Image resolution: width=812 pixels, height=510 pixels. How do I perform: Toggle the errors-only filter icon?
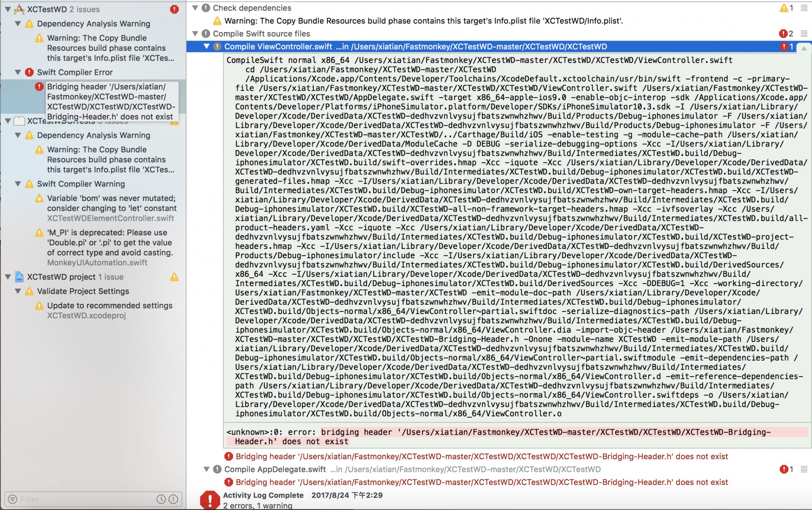tap(173, 499)
